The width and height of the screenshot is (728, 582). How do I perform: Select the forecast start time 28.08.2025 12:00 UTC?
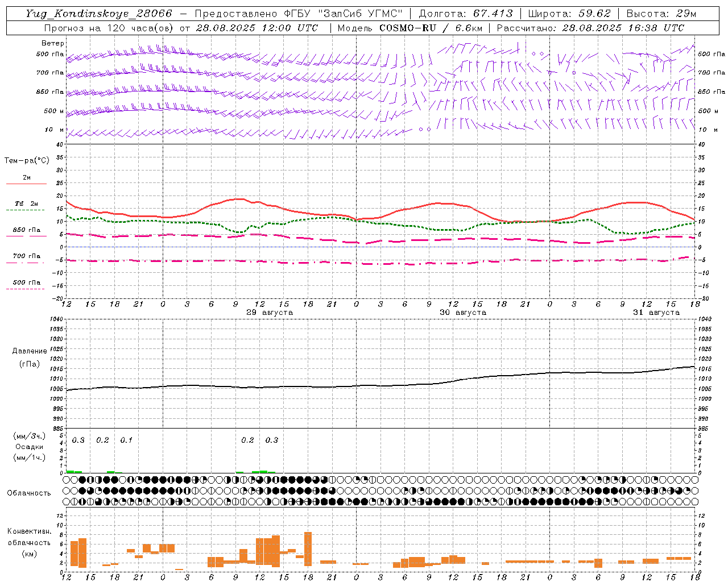coord(257,28)
